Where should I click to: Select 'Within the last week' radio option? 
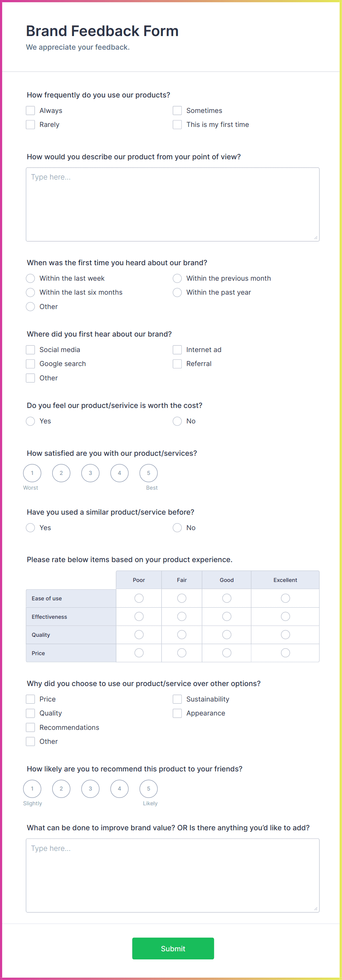[x=31, y=278]
